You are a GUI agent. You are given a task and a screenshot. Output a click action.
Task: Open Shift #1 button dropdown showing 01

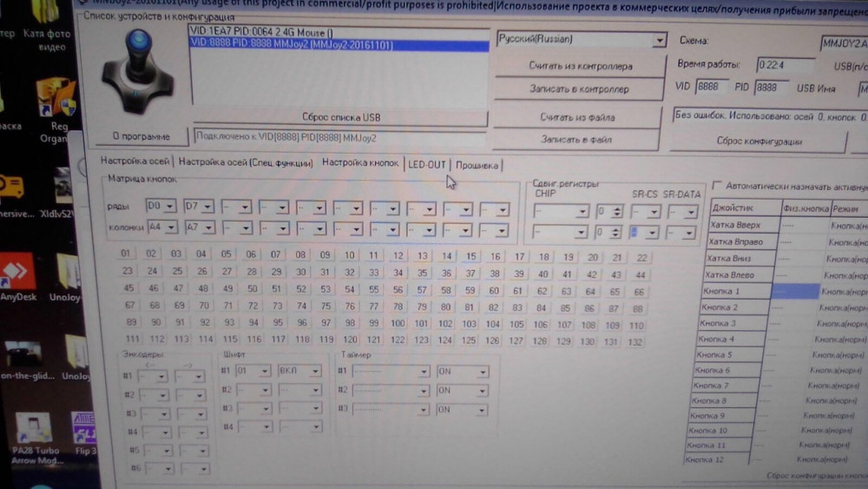[253, 371]
